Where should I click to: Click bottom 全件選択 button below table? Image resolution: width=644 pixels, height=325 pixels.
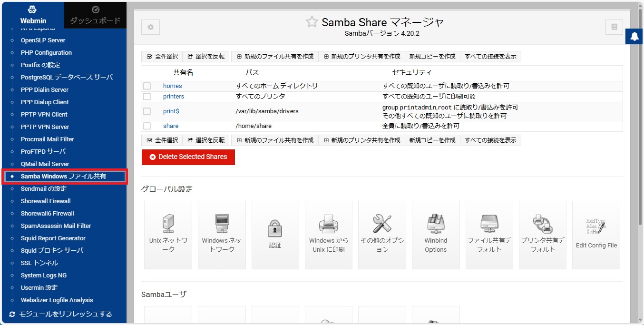(x=162, y=140)
